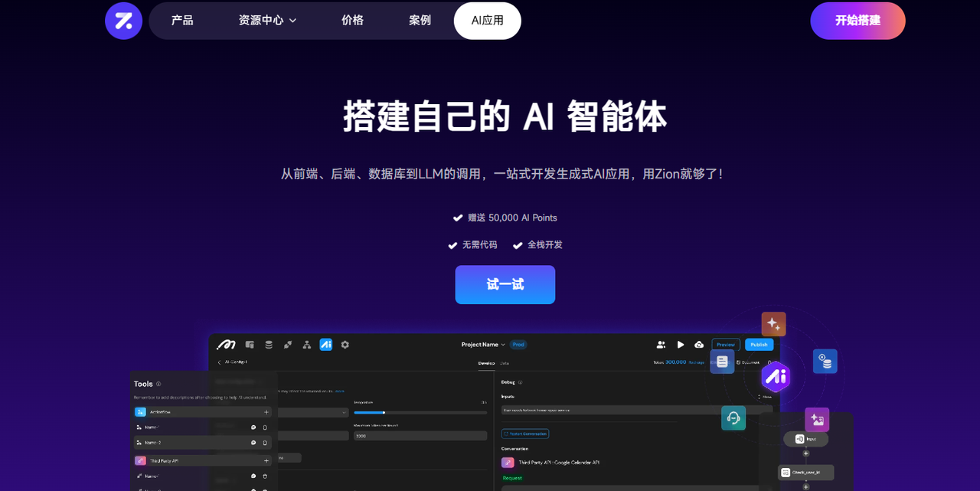Go to the 价格 page
980x491 pixels.
[352, 21]
